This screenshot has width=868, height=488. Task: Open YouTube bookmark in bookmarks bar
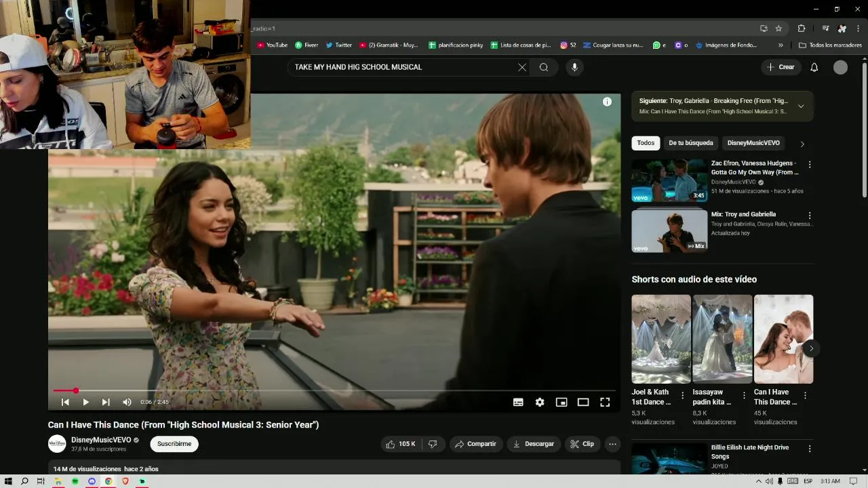273,45
